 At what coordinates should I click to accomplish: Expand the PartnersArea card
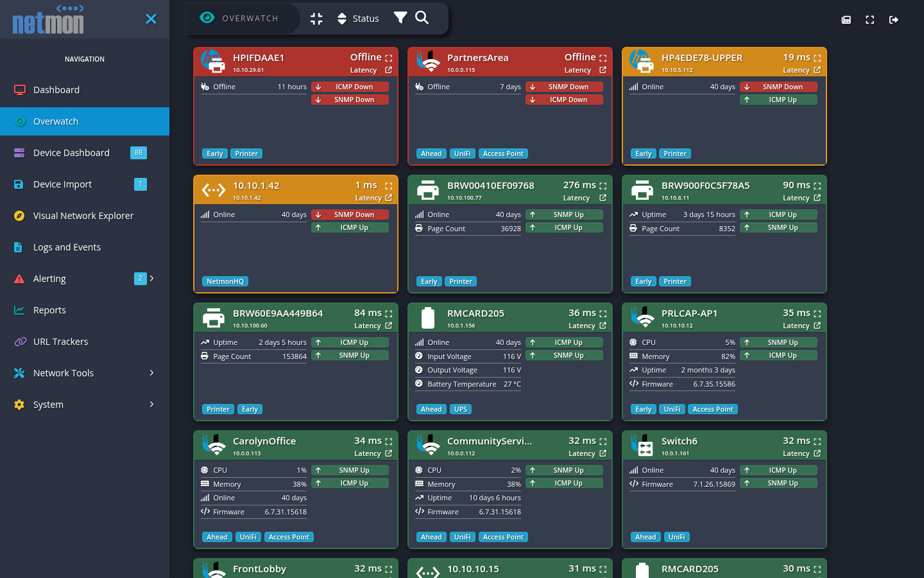(x=603, y=58)
